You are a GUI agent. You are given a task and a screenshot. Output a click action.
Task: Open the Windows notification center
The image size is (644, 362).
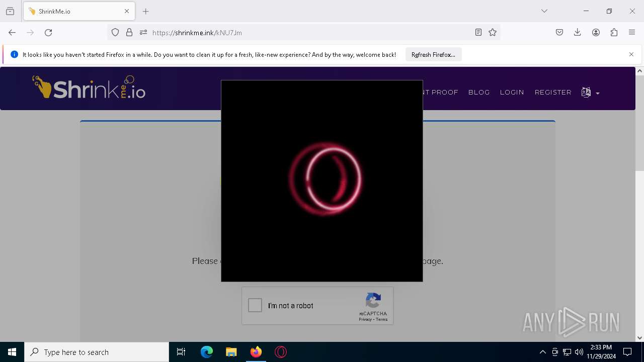coord(627,352)
